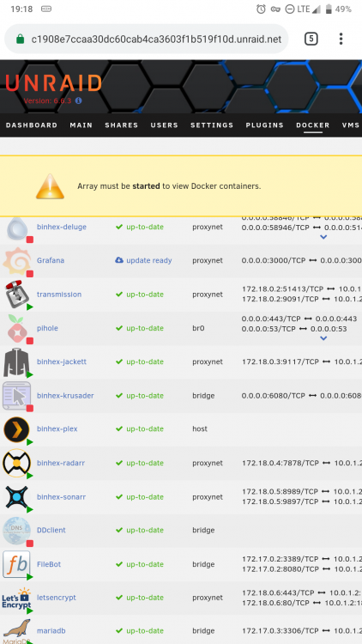Click binhex-plex's host network text

pyautogui.click(x=200, y=428)
